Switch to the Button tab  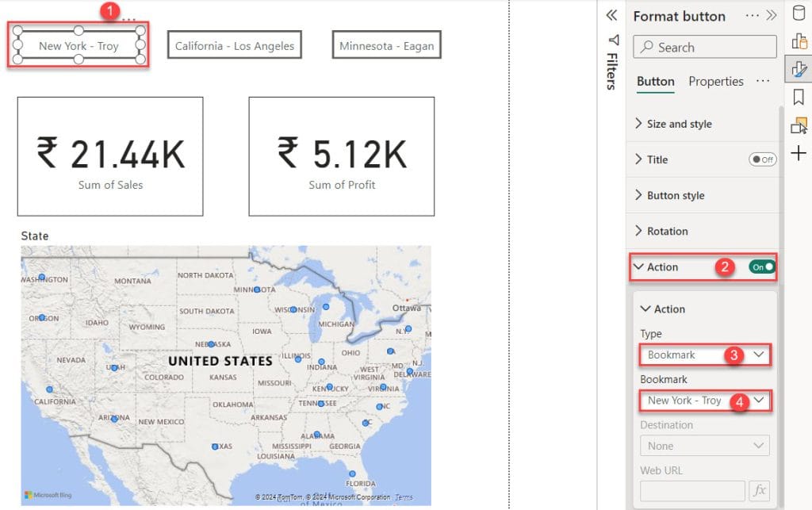point(656,81)
